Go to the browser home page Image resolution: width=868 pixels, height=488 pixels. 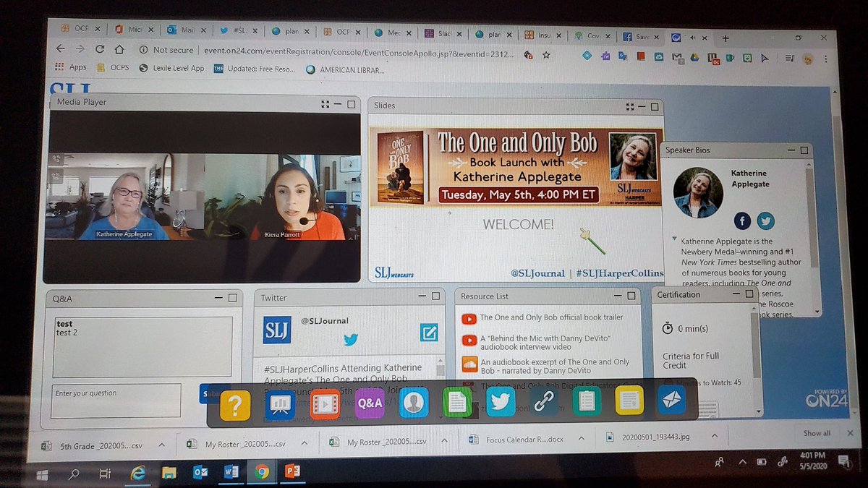coord(119,49)
